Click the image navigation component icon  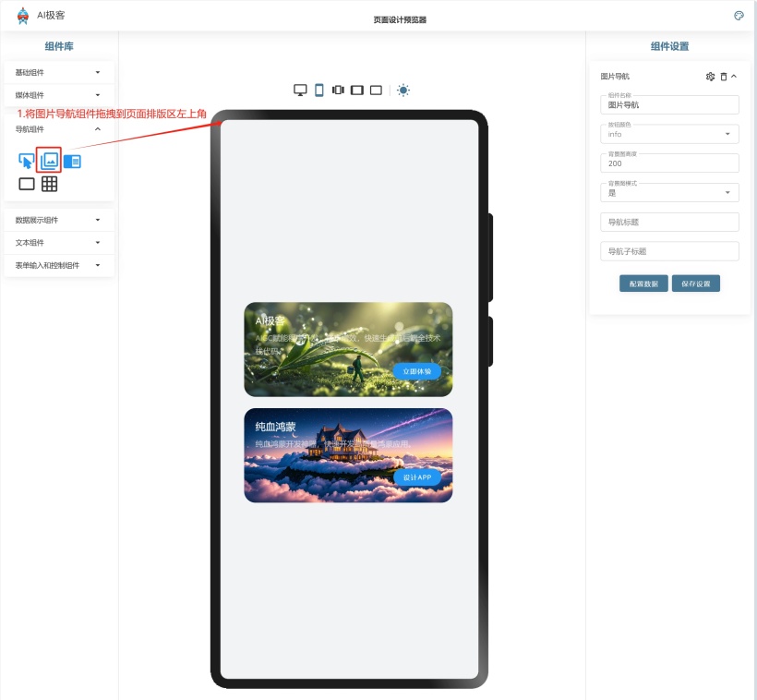tap(49, 161)
